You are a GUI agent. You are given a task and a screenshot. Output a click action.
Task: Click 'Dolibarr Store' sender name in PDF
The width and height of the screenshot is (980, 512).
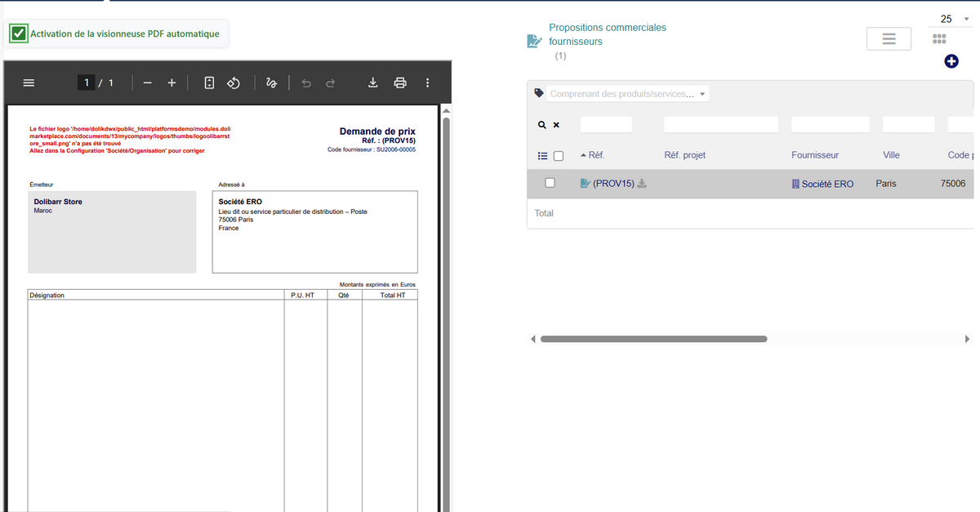pyautogui.click(x=58, y=202)
